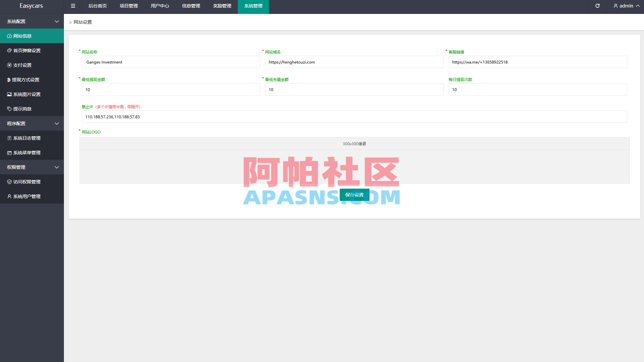This screenshot has height=362, width=644.
Task: Collapse the 系统配置 section
Action: [32, 21]
